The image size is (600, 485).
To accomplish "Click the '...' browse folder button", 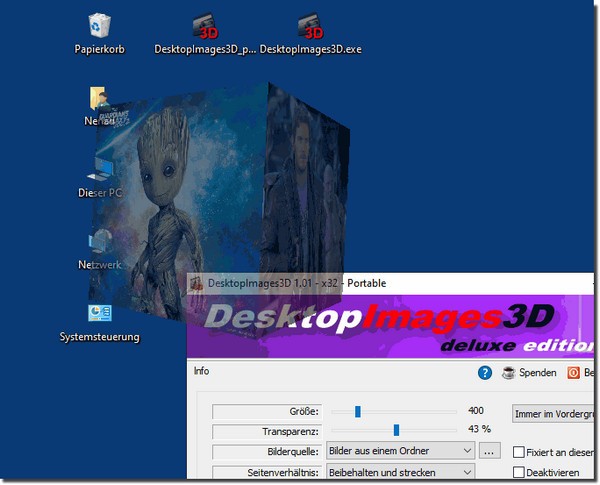I will (489, 451).
